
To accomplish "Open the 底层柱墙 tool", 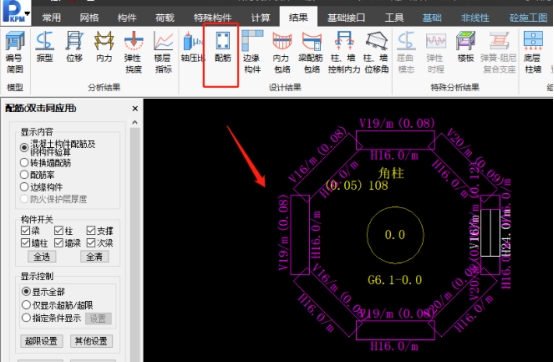I will [x=533, y=52].
